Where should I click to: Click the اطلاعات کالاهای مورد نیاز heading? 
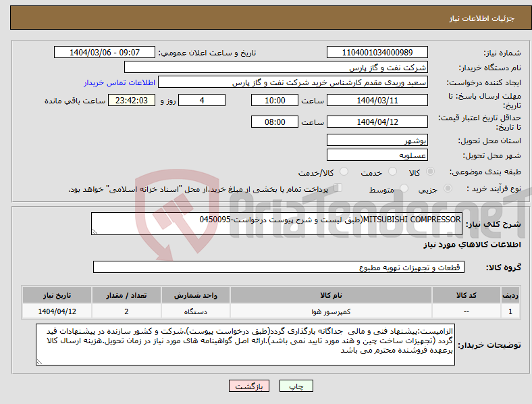472,245
